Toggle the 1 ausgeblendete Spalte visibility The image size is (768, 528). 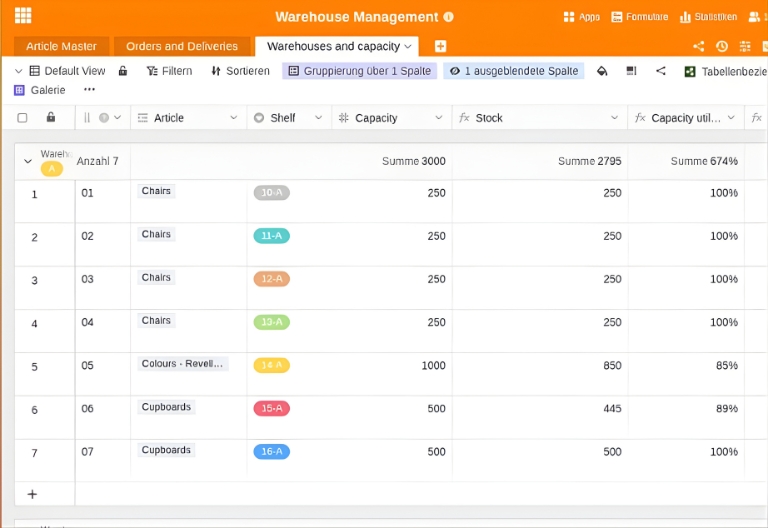tap(513, 71)
